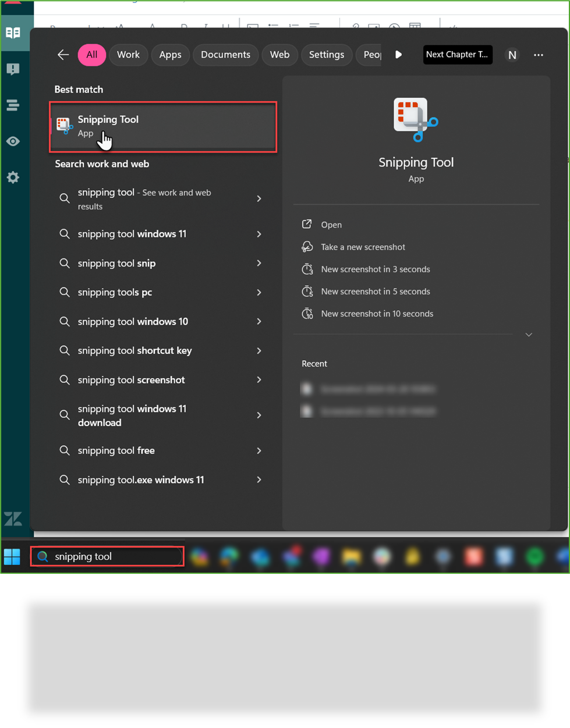
Task: Select New screenshot in 5 seconds
Action: click(x=376, y=291)
